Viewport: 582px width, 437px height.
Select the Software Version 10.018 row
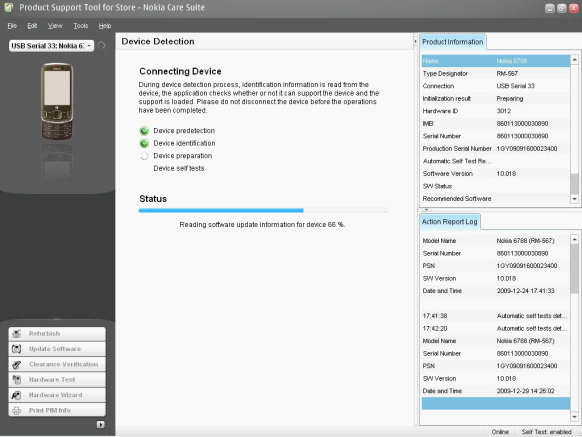496,173
